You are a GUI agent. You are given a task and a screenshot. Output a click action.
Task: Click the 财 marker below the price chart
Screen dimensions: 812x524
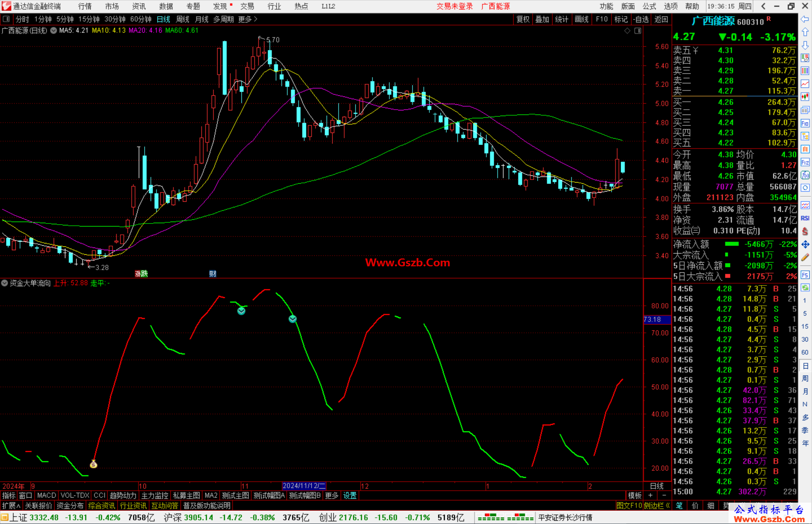tap(213, 273)
